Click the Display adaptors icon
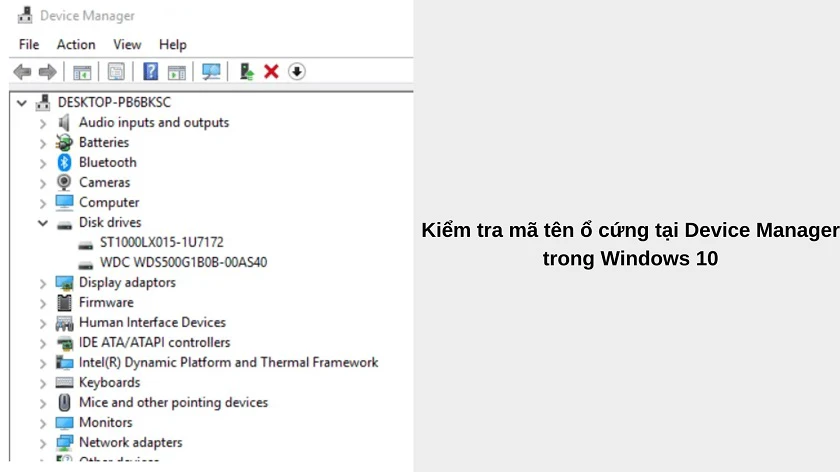Viewport: 840px width, 472px height. tap(64, 283)
